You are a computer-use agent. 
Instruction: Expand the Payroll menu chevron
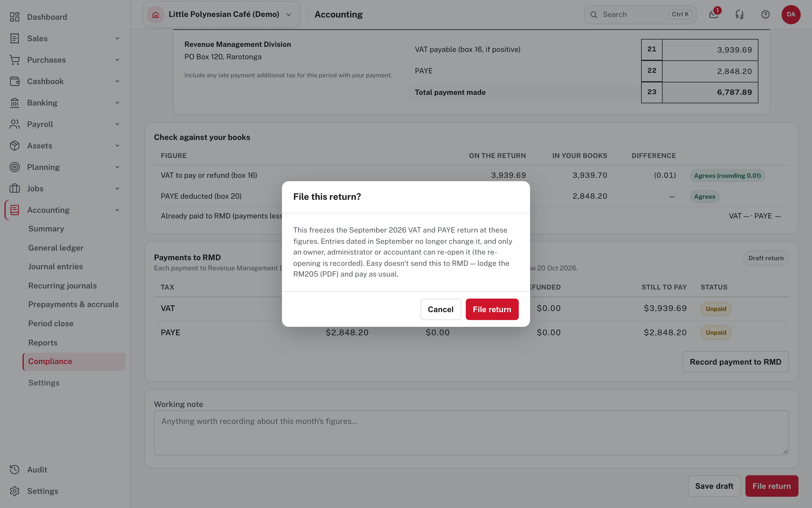tap(117, 124)
